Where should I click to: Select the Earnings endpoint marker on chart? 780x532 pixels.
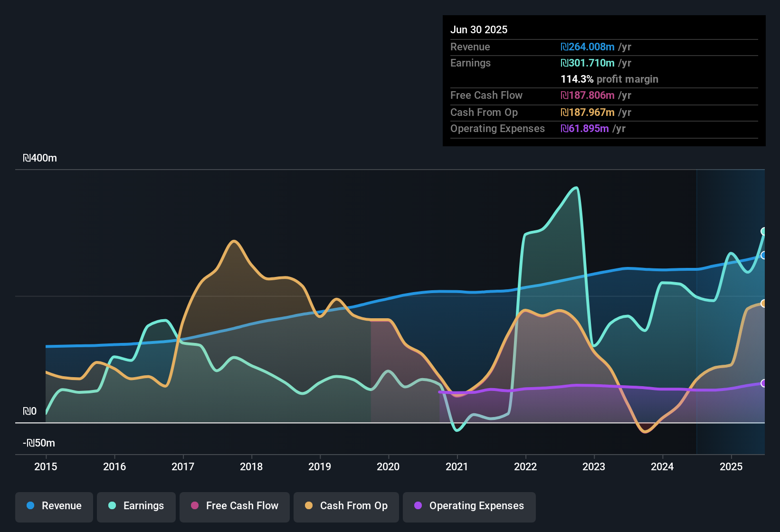763,231
